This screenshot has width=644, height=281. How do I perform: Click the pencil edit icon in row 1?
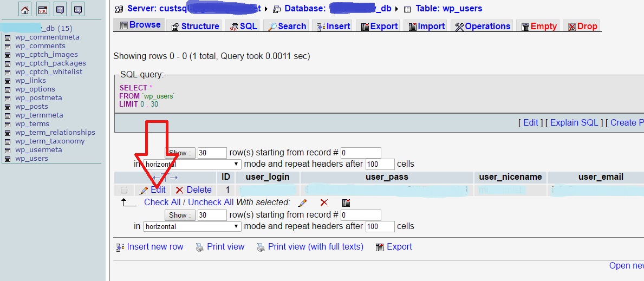click(x=144, y=190)
